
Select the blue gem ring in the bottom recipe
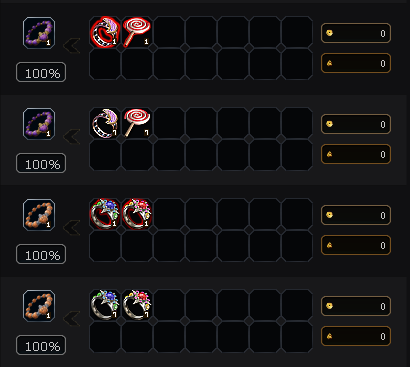pyautogui.click(x=105, y=305)
